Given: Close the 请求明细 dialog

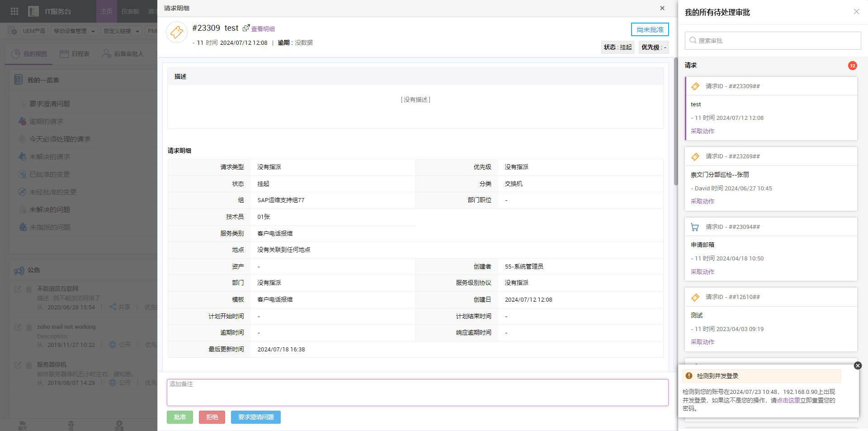Looking at the screenshot, I should point(662,8).
